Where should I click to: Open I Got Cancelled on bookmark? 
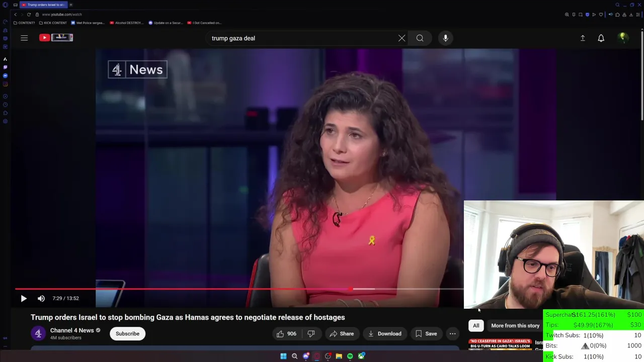(x=204, y=23)
